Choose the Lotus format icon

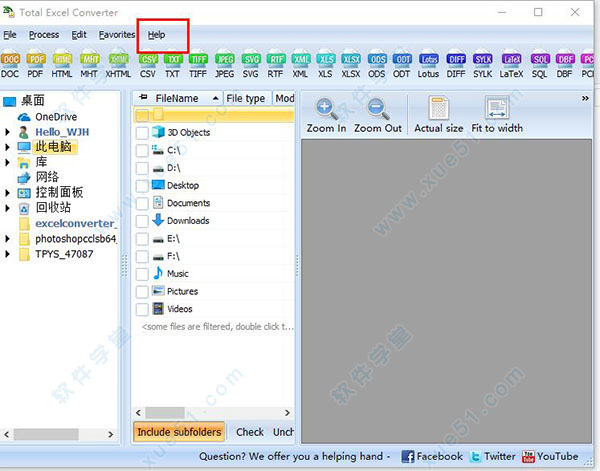(428, 65)
